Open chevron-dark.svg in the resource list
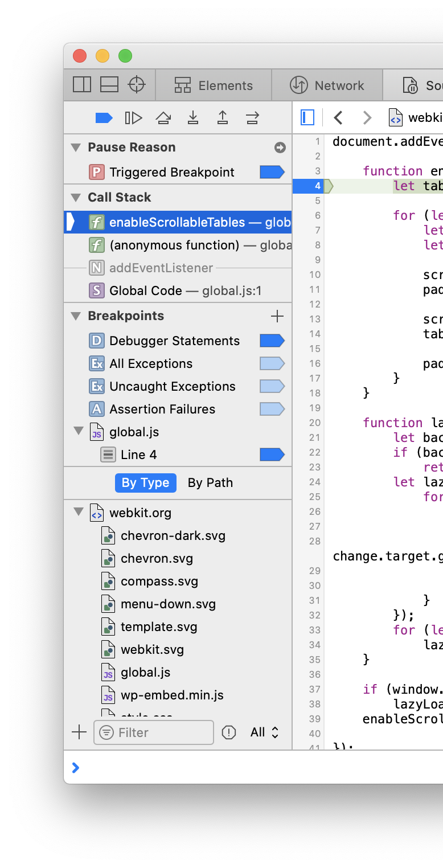Screen dimensions: 443x868 pyautogui.click(x=173, y=536)
